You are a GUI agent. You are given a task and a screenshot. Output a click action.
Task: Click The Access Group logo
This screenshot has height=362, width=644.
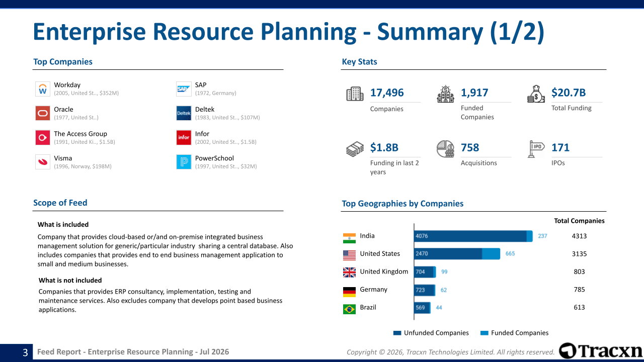point(43,138)
